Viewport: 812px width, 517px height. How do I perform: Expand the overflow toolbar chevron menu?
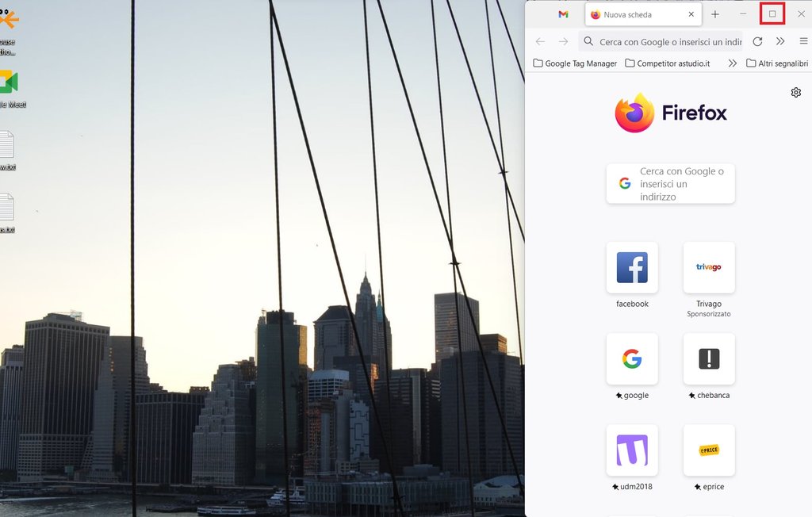point(780,41)
